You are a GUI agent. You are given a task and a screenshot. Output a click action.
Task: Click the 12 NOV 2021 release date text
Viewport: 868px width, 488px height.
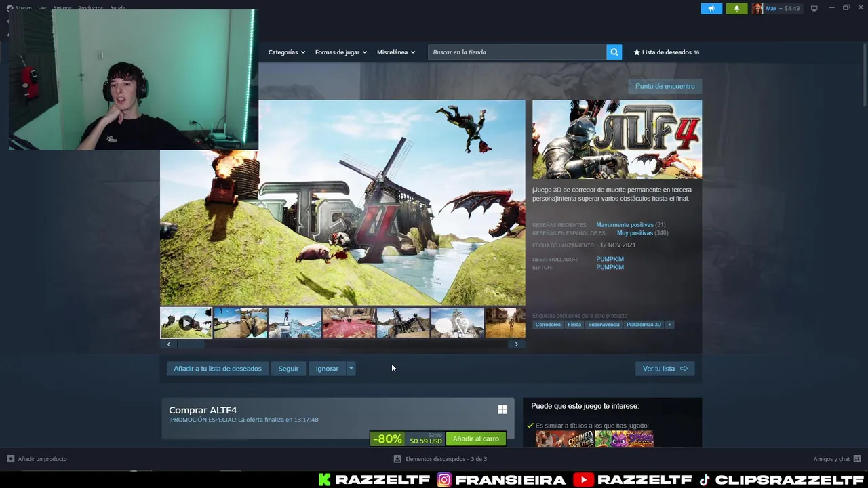click(x=618, y=245)
